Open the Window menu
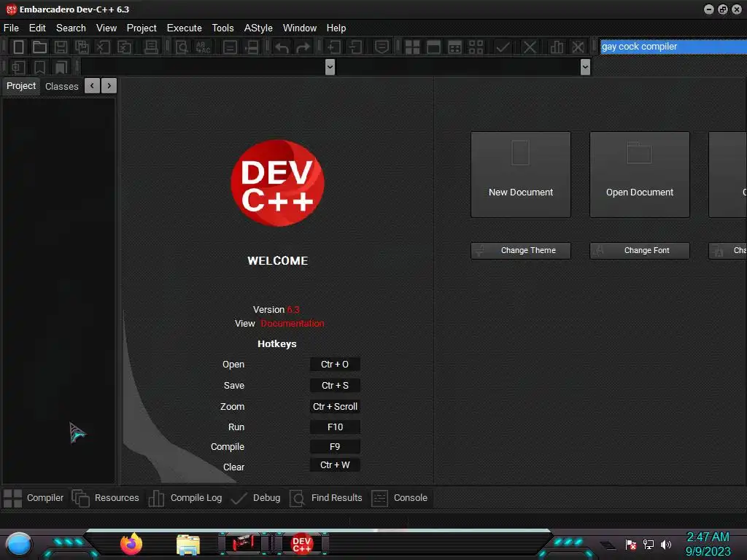This screenshot has height=560, width=747. [300, 28]
